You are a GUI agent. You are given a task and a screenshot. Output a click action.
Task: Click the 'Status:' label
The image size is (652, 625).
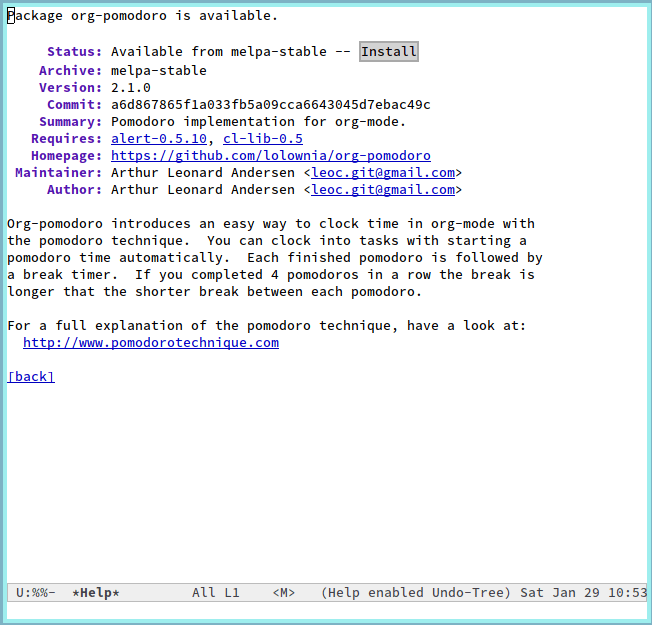point(74,52)
